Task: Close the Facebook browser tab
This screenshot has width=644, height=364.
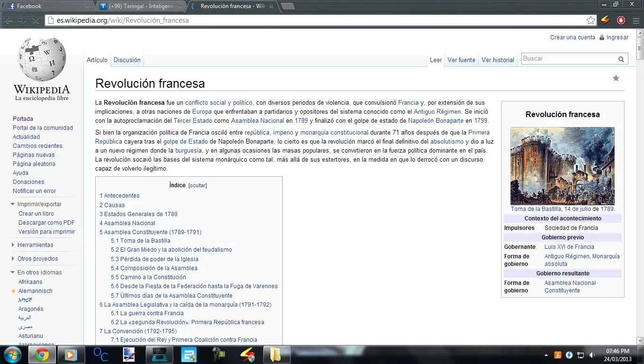Action: [88, 7]
